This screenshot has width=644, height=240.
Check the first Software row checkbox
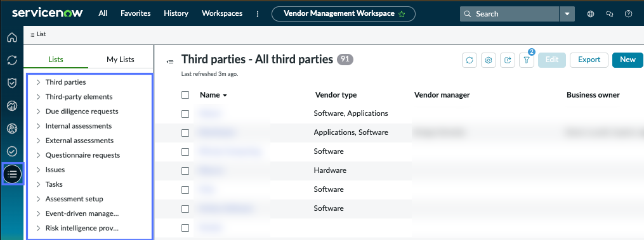[x=185, y=152]
